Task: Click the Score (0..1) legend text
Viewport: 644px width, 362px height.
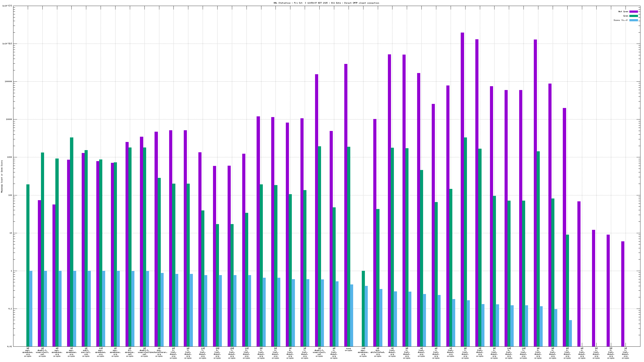Action: coord(621,20)
